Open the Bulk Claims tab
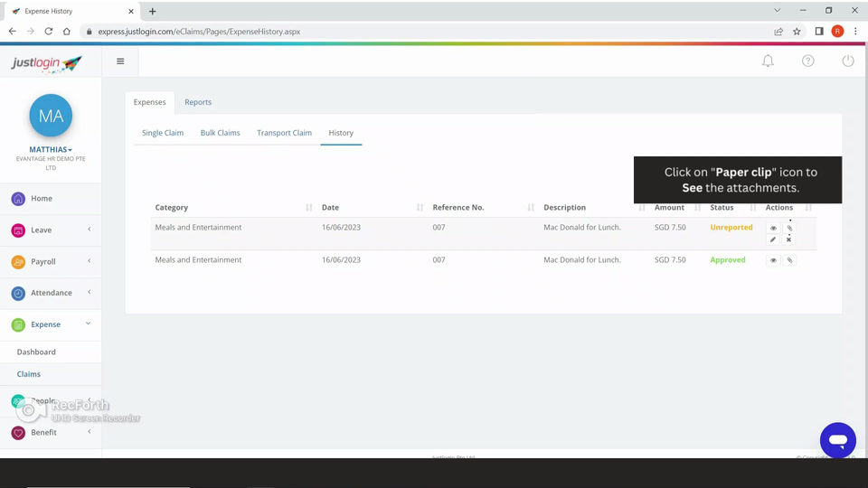The width and height of the screenshot is (868, 488). 221,133
